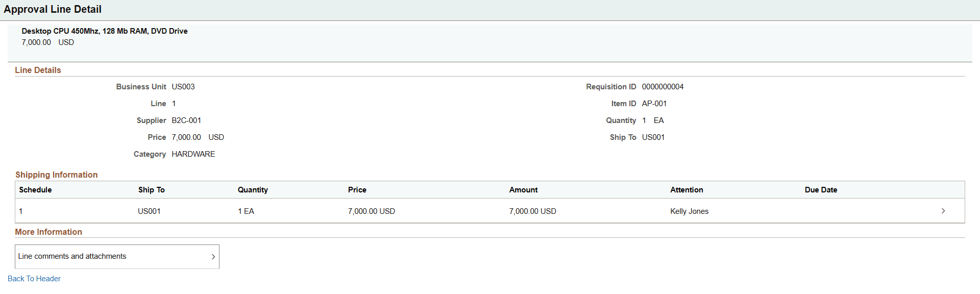This screenshot has width=980, height=294.
Task: Select Item ID value AP-001
Action: pos(654,104)
